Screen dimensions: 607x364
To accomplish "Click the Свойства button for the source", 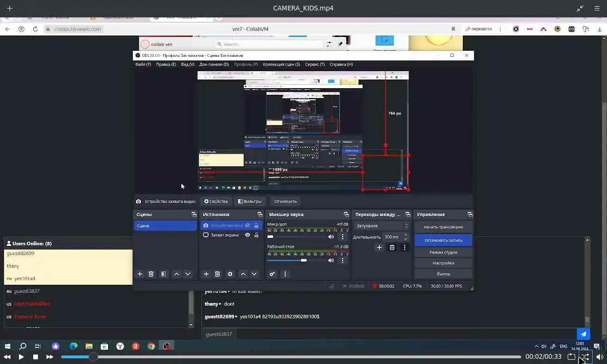I will 216,201.
